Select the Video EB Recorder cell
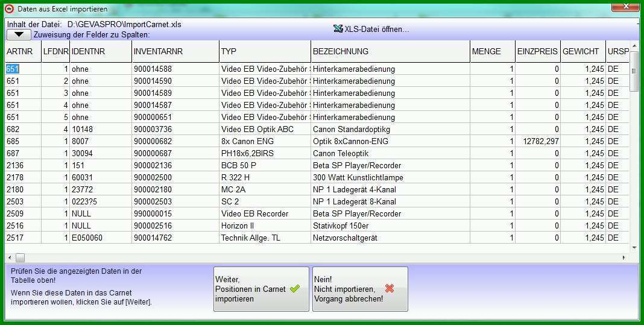The image size is (644, 325). [x=265, y=213]
